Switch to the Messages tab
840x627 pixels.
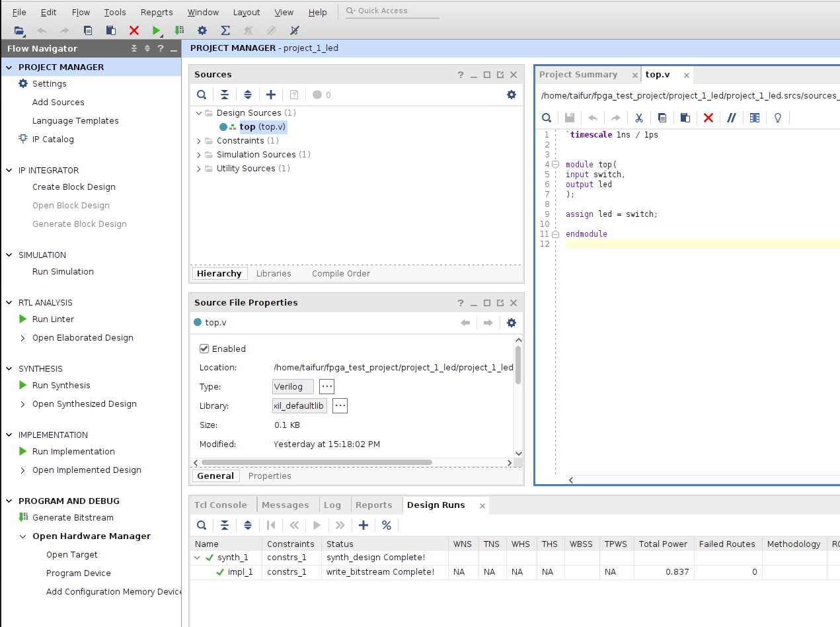(x=286, y=505)
